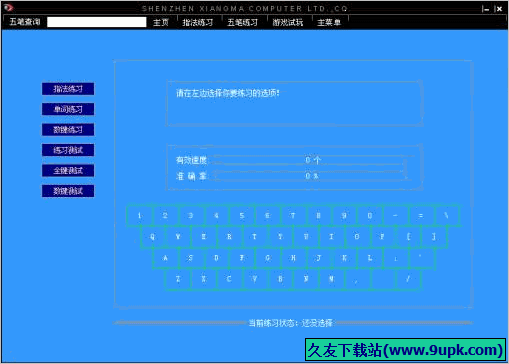Click the virtual keyboard slash key
This screenshot has width=509, height=364.
pyautogui.click(x=408, y=279)
